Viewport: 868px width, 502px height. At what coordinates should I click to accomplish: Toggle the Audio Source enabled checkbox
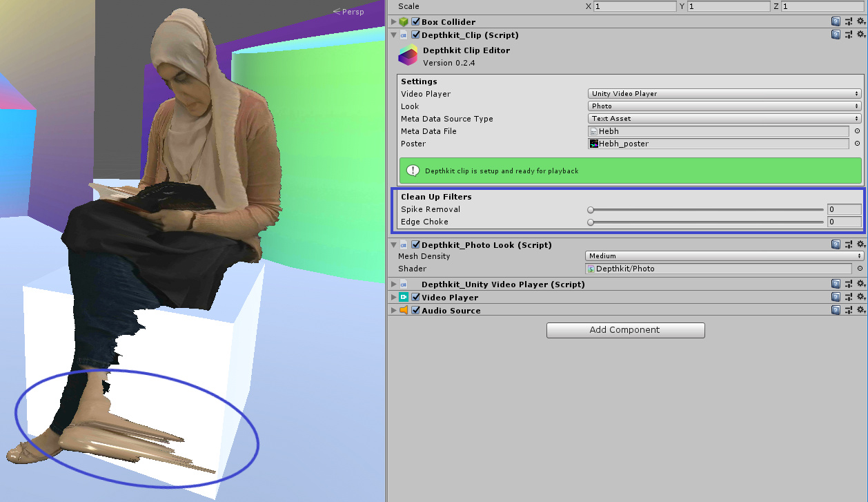[x=416, y=311]
